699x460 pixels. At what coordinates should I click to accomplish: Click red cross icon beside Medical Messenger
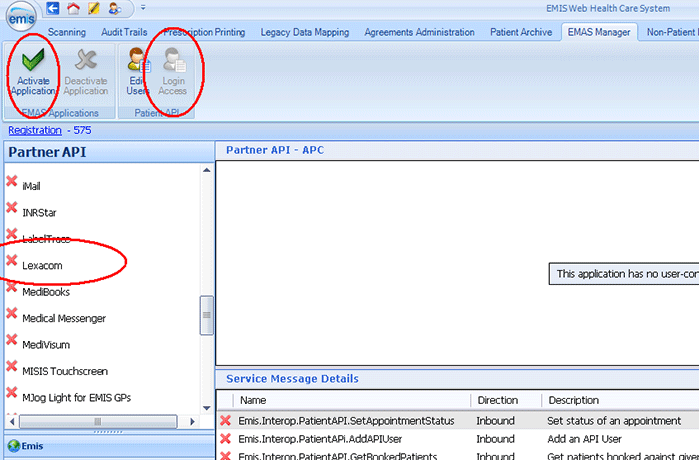[12, 313]
